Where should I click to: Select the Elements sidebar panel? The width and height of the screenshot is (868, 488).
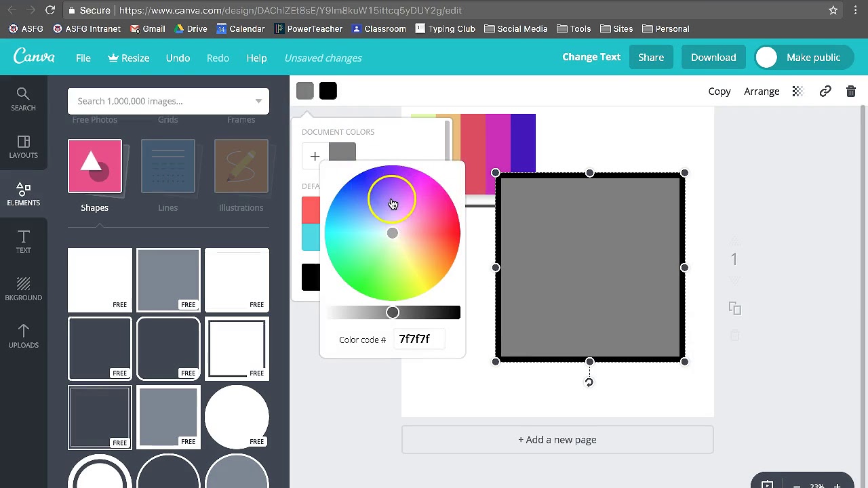pos(23,195)
